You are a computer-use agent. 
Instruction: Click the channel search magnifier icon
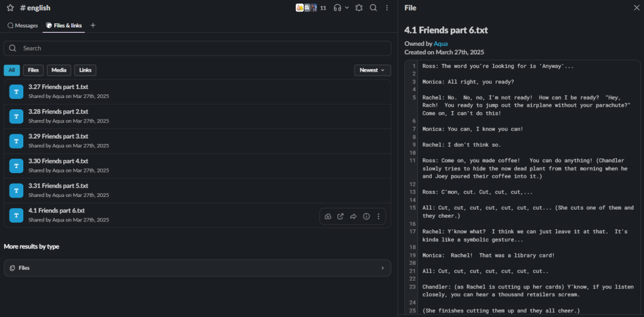pos(373,8)
